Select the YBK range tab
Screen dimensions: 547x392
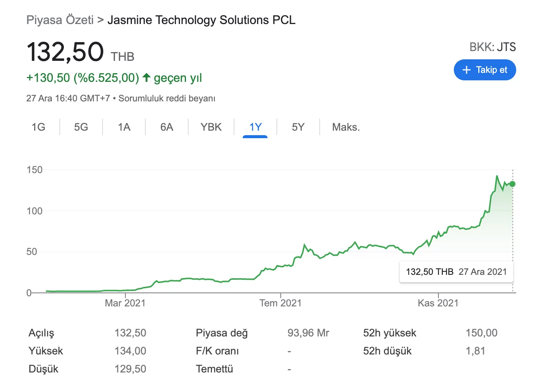click(x=211, y=127)
